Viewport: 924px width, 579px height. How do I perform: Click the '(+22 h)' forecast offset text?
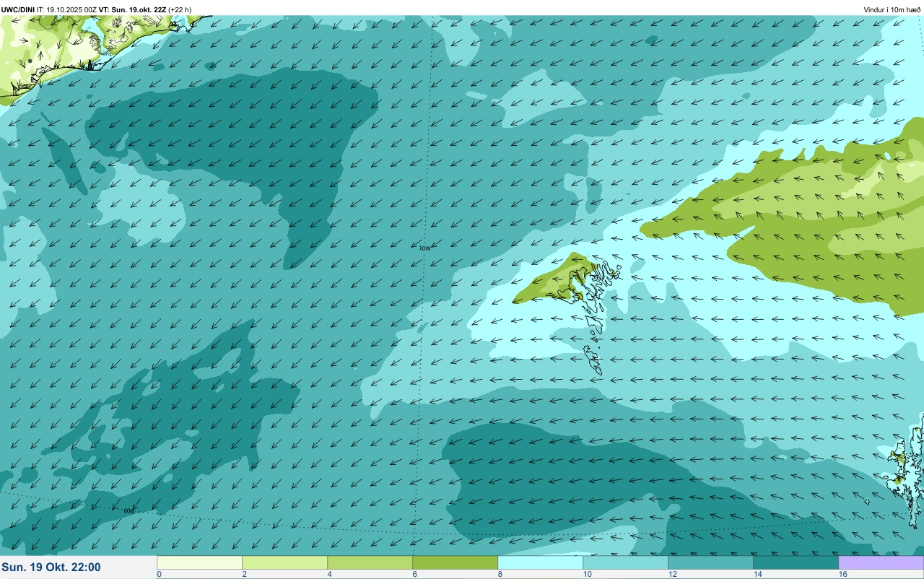point(180,9)
